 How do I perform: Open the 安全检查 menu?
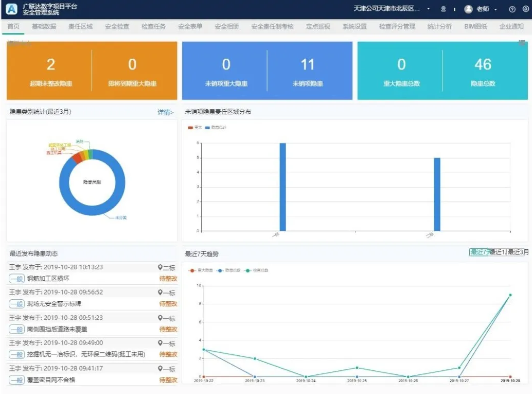point(117,26)
